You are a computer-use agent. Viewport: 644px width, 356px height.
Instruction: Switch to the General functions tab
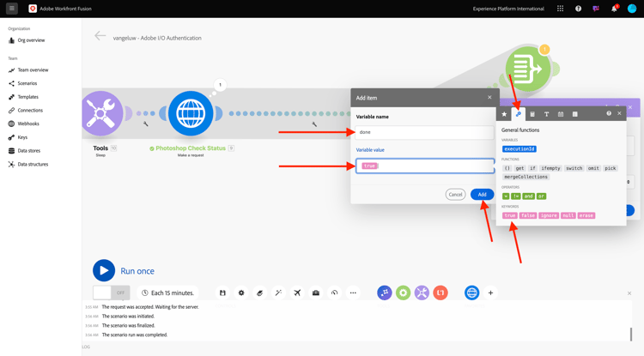pyautogui.click(x=519, y=114)
